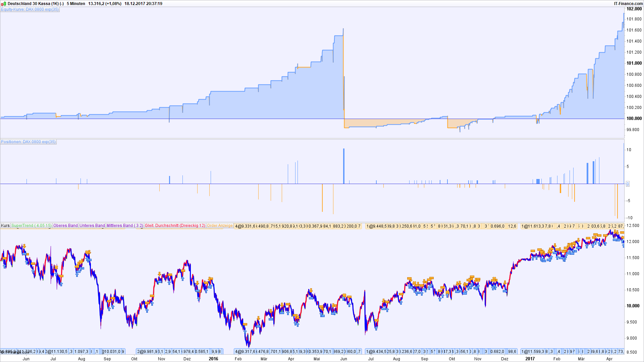Click the Kurs price label

(5, 226)
